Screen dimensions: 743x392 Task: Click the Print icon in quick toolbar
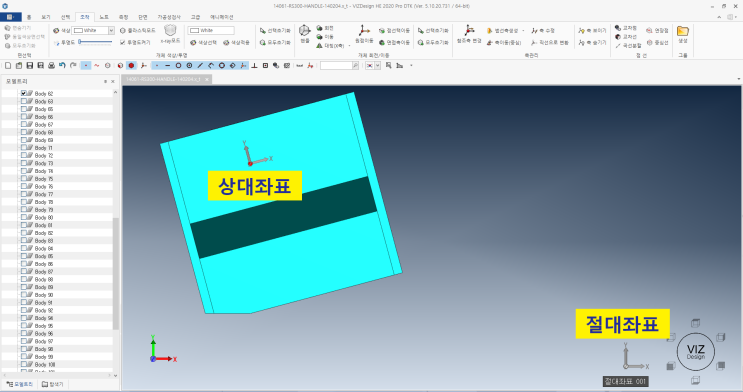pos(51,65)
